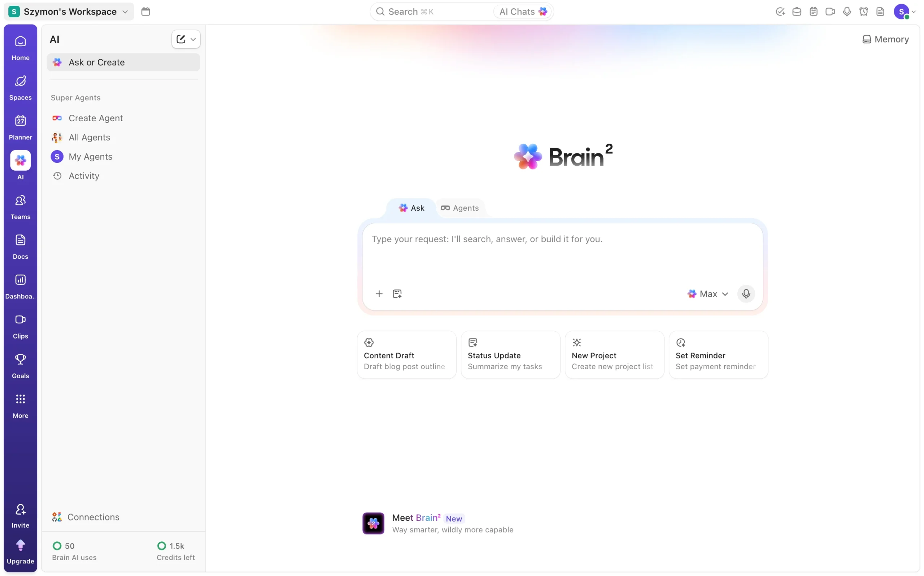Image resolution: width=924 pixels, height=576 pixels.
Task: Open the notepad icon in top bar
Action: tap(814, 12)
